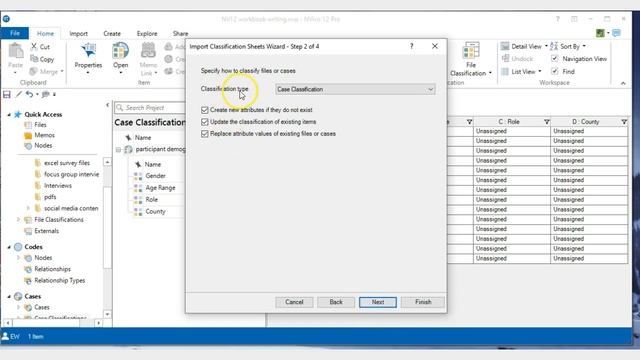Click the Next button in wizard
Image resolution: width=640 pixels, height=360 pixels.
coord(378,302)
